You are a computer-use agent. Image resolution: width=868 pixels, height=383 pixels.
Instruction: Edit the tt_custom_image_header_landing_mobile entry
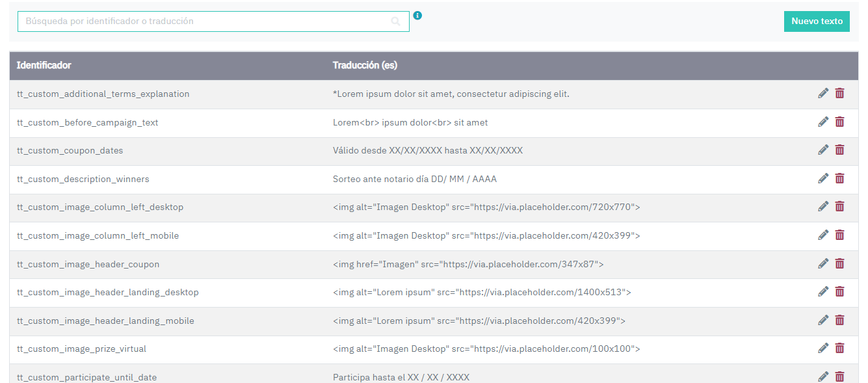click(823, 321)
